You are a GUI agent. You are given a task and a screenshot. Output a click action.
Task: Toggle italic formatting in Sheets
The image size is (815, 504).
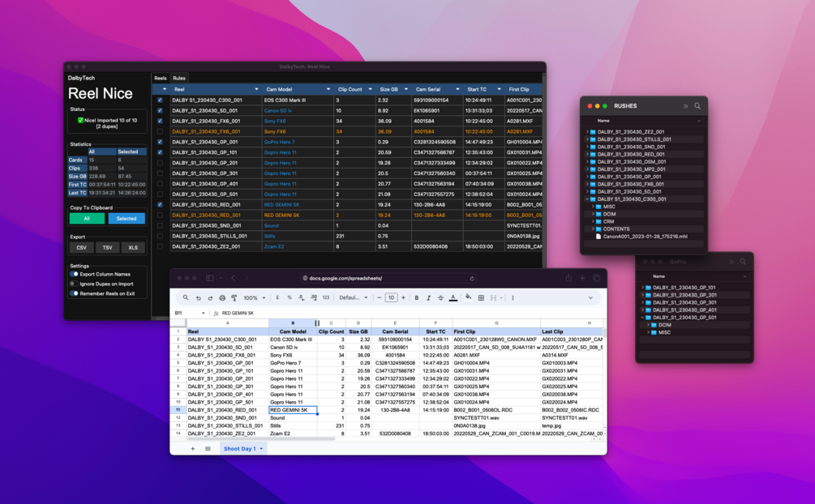[428, 297]
